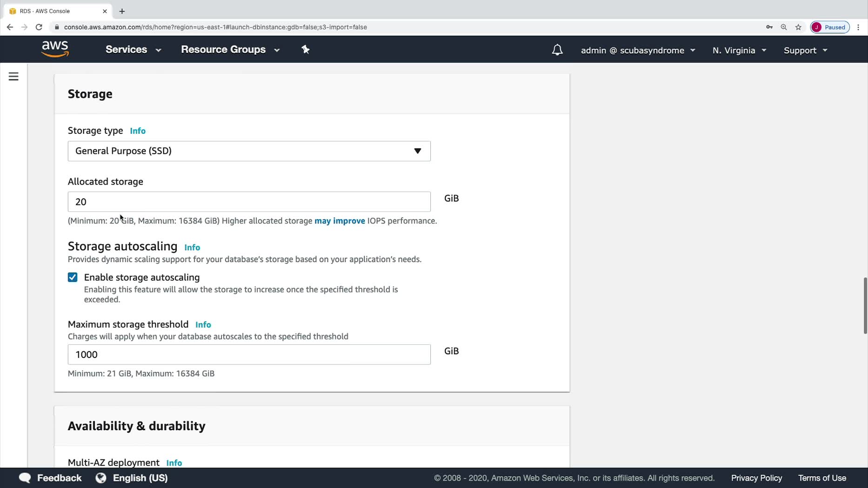
Task: Go to the AWS home logo
Action: point(55,49)
